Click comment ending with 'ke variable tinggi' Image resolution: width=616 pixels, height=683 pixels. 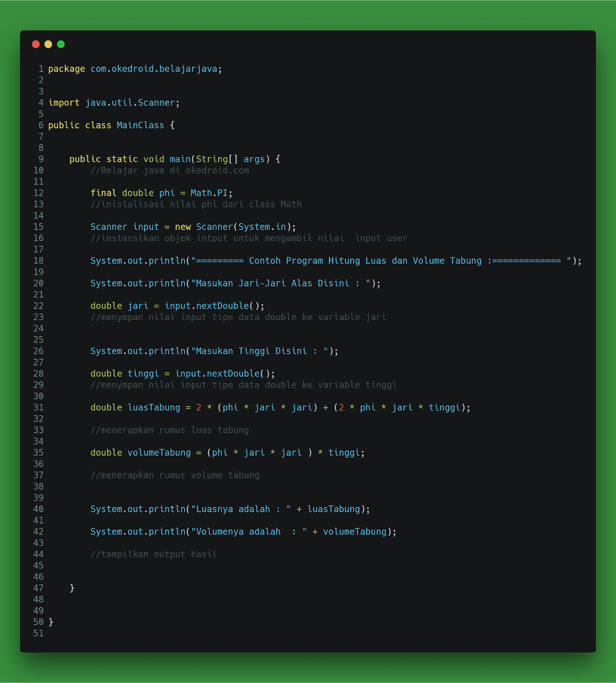click(x=244, y=385)
